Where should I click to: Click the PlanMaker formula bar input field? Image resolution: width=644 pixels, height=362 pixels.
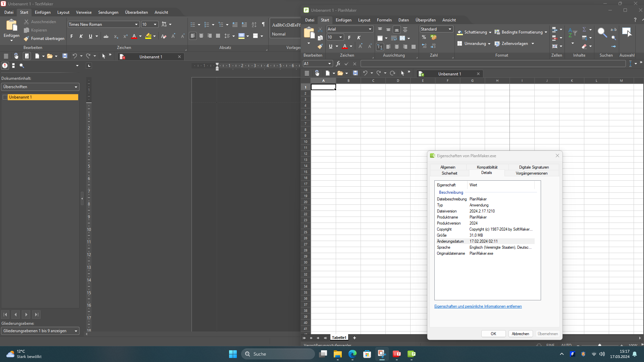[493, 64]
